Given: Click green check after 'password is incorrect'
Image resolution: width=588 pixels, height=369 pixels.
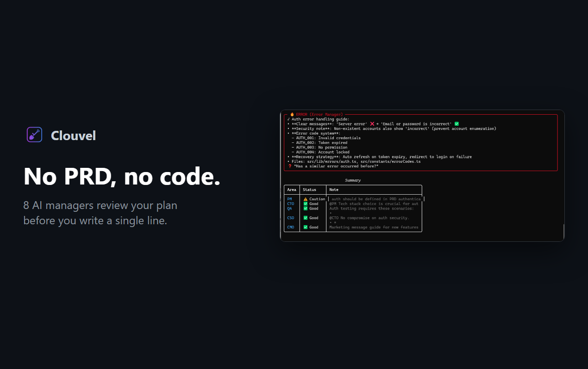Looking at the screenshot, I should point(457,124).
